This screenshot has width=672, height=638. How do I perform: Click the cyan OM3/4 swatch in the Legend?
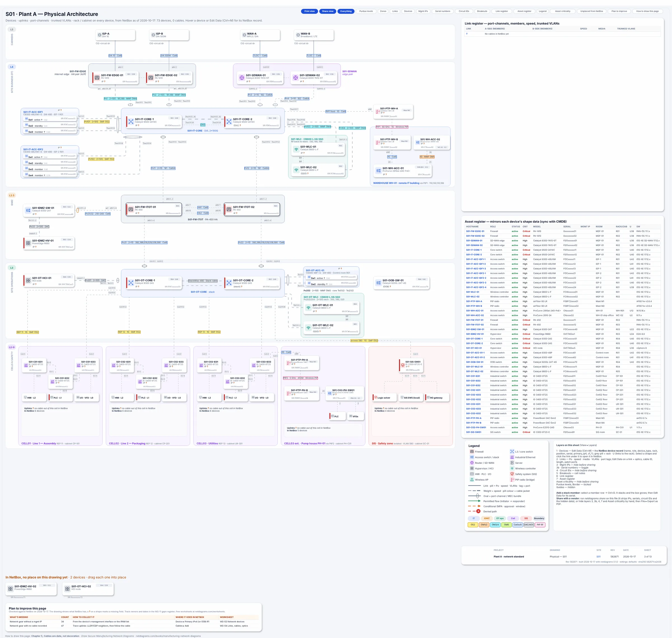495,525
